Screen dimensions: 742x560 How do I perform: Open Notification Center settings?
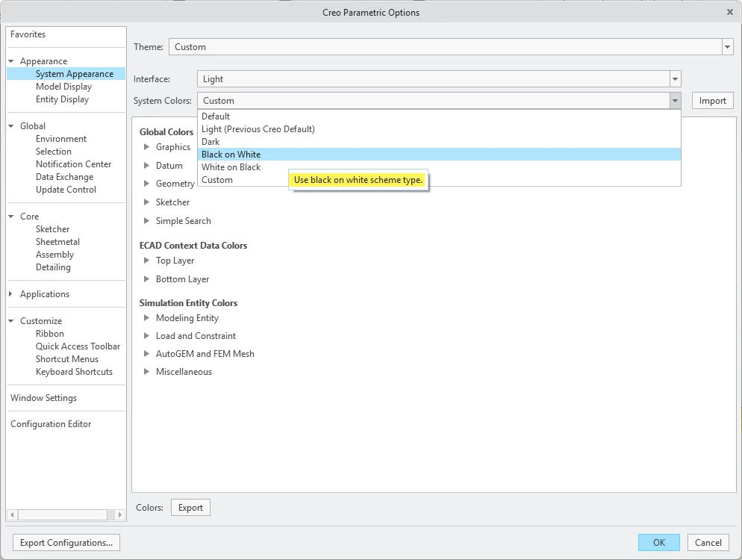73,164
